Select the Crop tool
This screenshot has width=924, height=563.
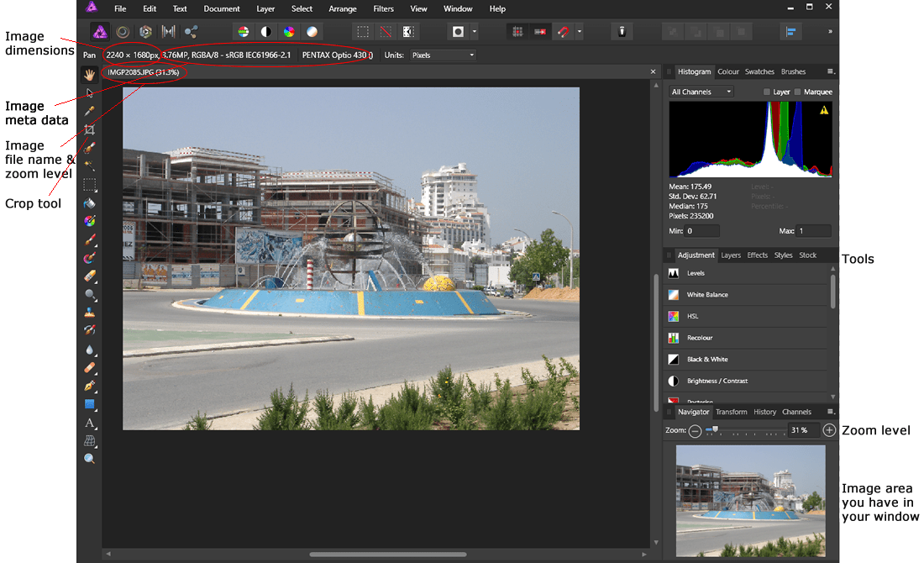(x=90, y=129)
